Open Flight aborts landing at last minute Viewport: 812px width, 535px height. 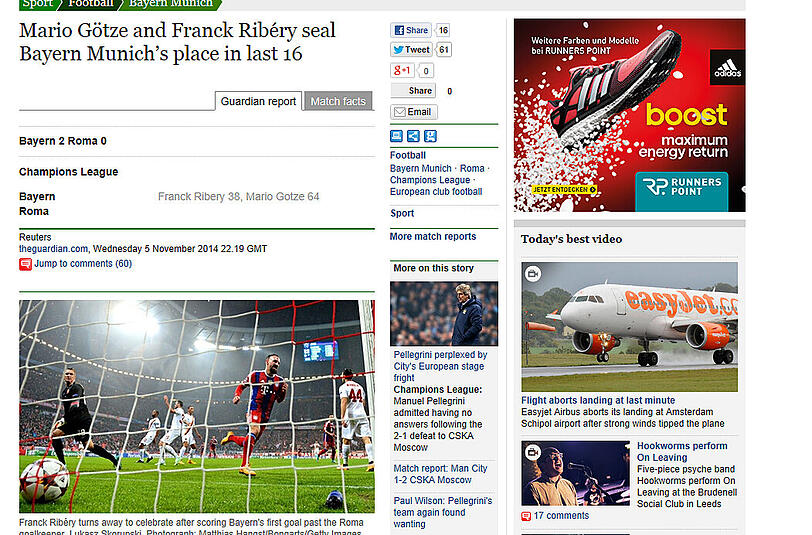598,400
